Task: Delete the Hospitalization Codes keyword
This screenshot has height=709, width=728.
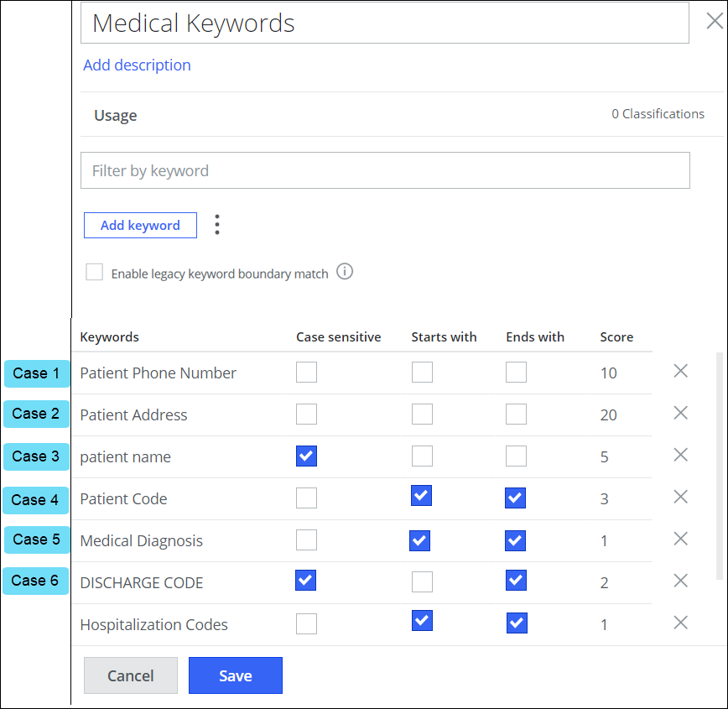Action: 680,623
